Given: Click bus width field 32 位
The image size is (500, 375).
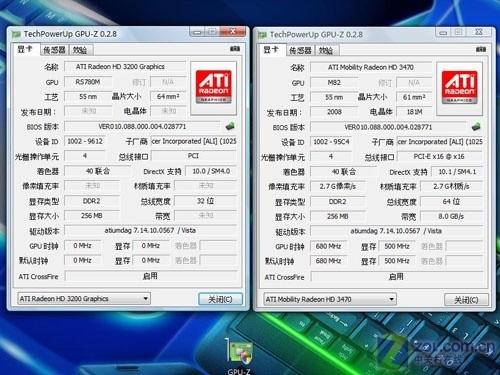Looking at the screenshot, I should [206, 201].
